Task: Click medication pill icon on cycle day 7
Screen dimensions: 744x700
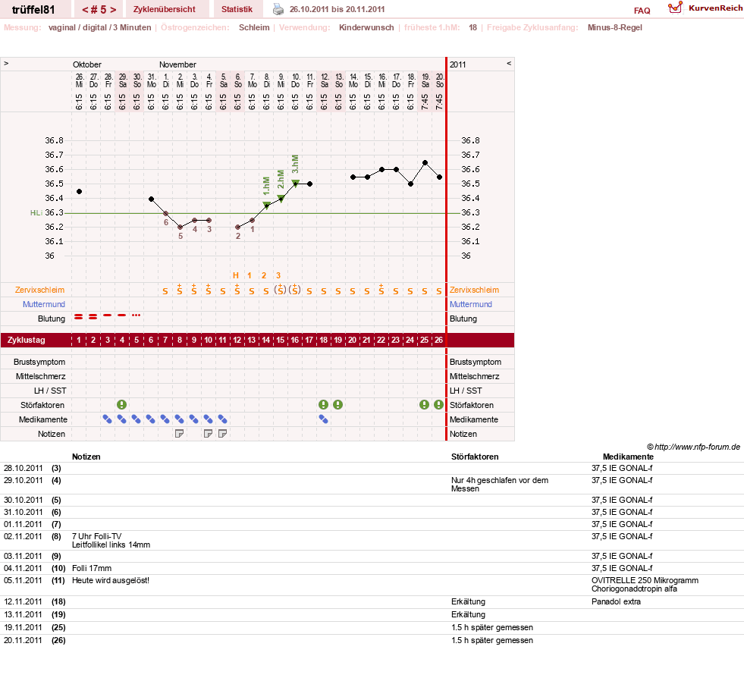Action: [x=165, y=419]
